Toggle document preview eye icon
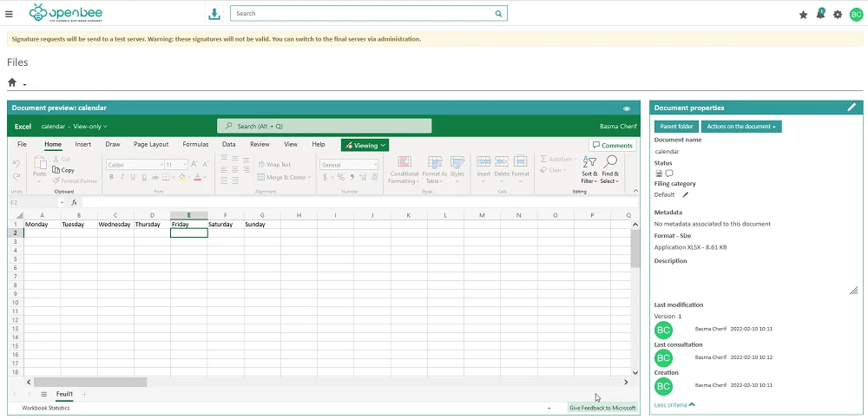 click(627, 108)
